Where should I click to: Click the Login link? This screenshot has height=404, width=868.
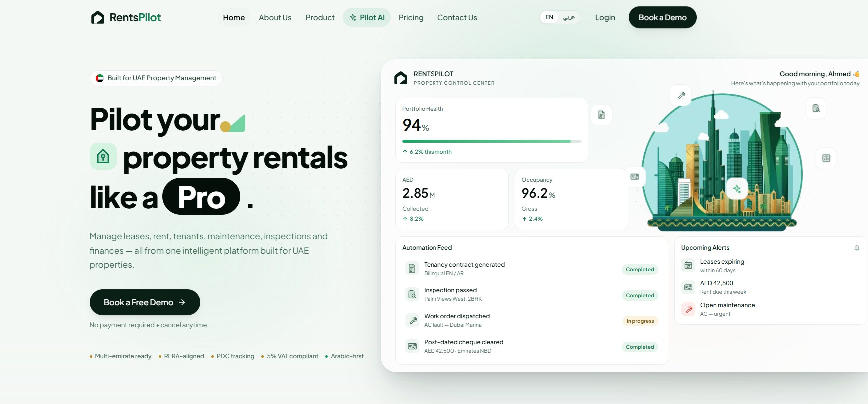[x=605, y=18]
